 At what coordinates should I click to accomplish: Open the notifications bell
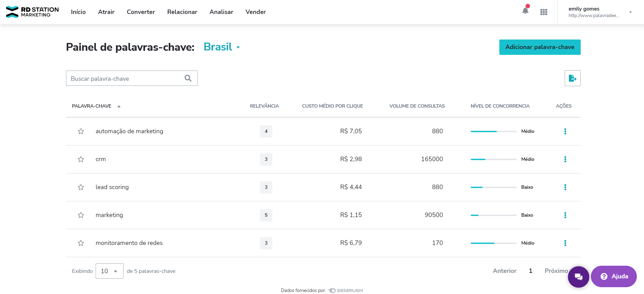(525, 11)
